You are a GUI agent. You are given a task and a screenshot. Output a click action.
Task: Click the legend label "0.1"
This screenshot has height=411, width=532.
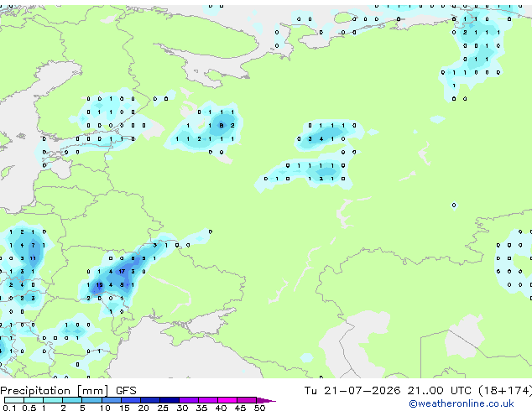[9, 408]
